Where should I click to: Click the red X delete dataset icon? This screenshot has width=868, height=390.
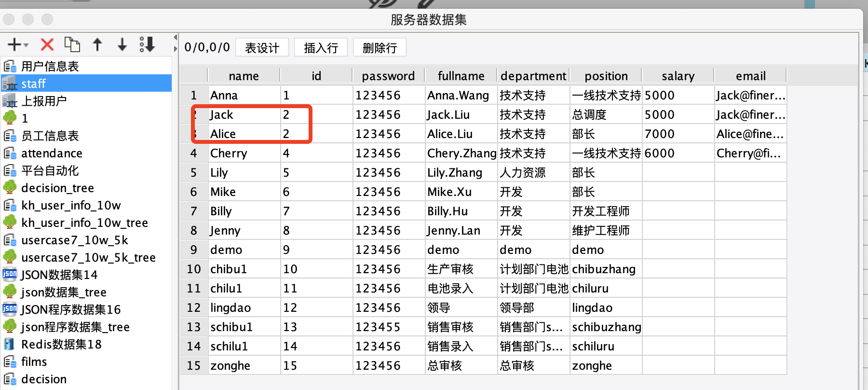(47, 45)
